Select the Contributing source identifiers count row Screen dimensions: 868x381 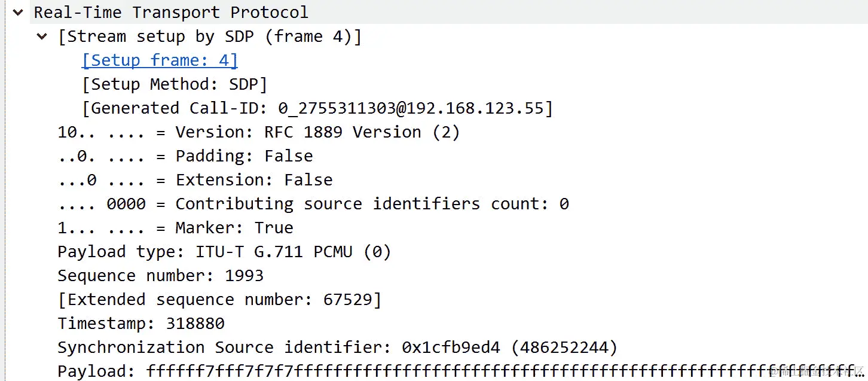[x=313, y=203]
